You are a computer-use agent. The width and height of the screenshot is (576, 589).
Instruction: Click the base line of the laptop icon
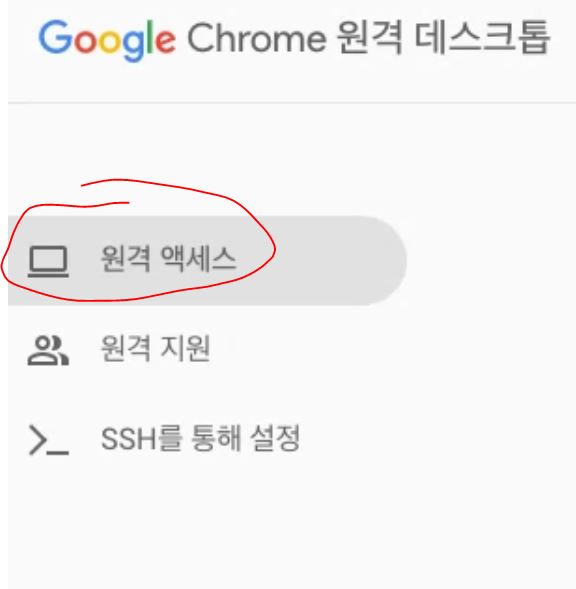coord(48,275)
